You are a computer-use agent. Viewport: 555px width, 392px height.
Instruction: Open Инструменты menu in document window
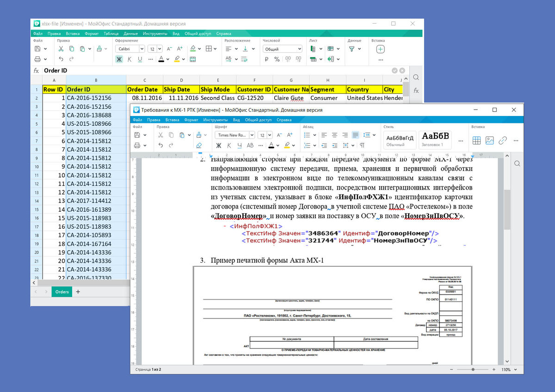tap(215, 120)
